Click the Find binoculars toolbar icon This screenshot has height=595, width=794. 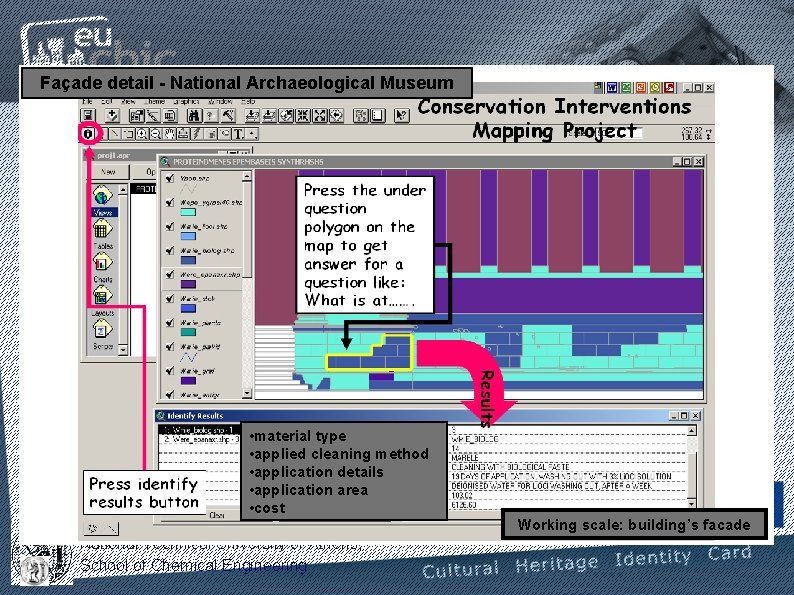194,116
